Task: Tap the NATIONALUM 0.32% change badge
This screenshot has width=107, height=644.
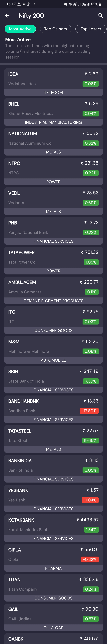Action: tap(90, 143)
